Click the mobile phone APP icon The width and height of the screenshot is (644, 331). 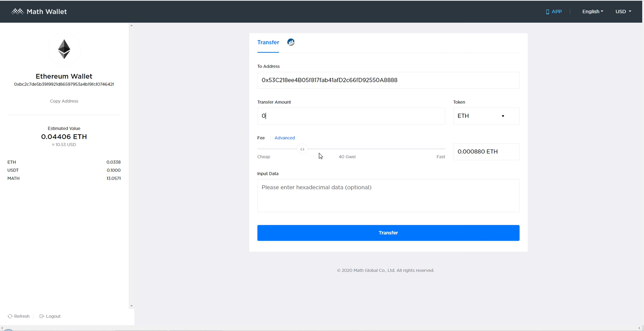coord(547,11)
